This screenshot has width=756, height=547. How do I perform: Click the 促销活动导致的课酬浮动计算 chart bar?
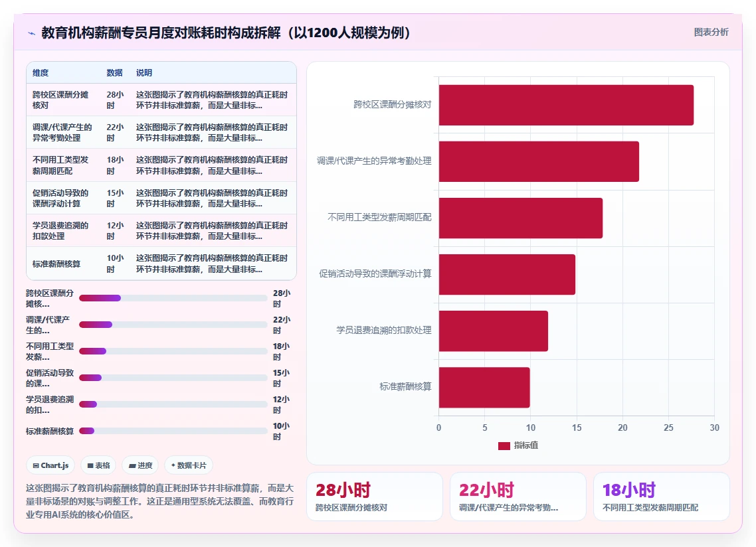[x=507, y=274]
